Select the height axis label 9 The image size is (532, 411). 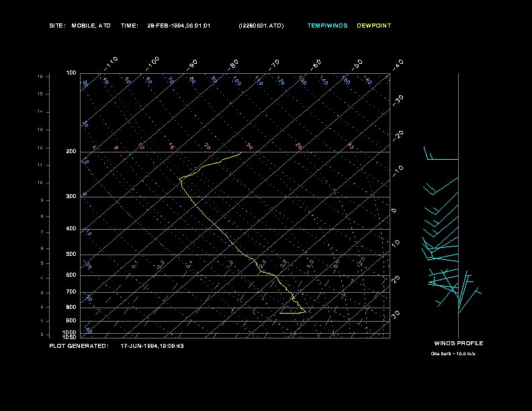(42, 200)
